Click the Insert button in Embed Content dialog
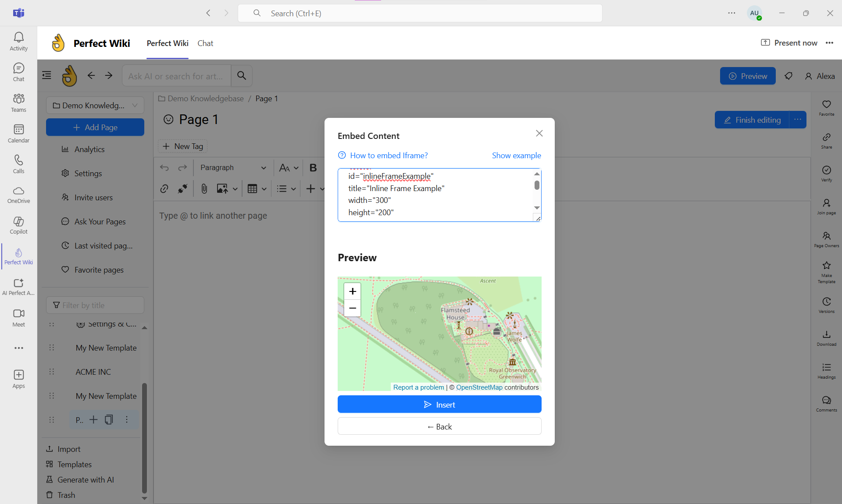 coord(439,404)
